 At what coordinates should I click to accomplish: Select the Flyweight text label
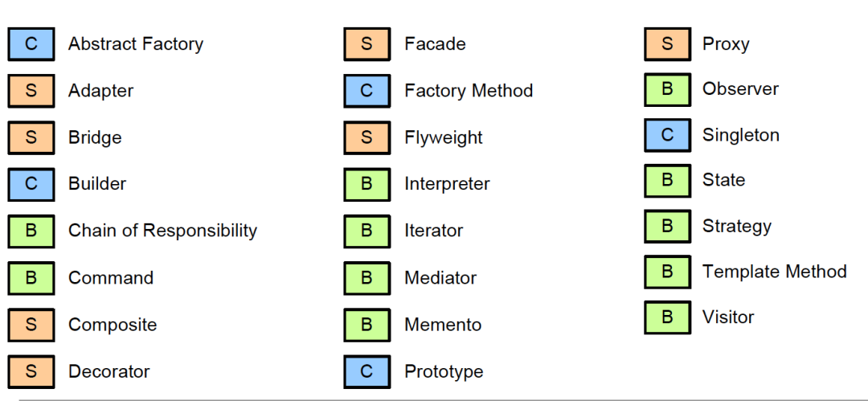point(444,137)
